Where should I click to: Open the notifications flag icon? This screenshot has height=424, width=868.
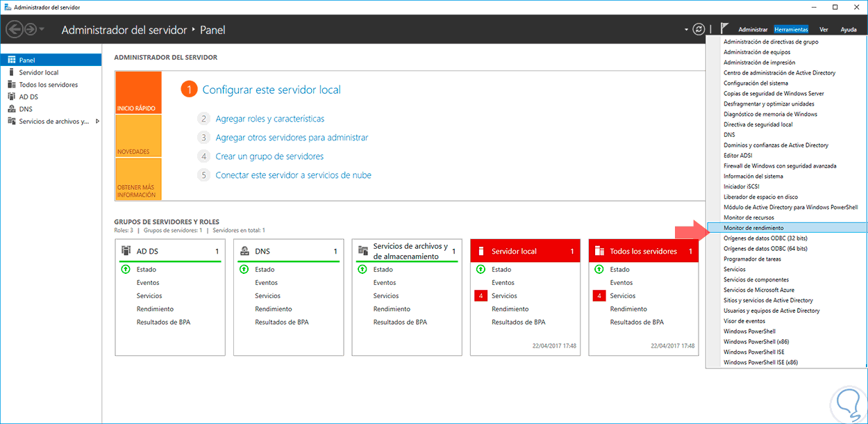tap(724, 29)
